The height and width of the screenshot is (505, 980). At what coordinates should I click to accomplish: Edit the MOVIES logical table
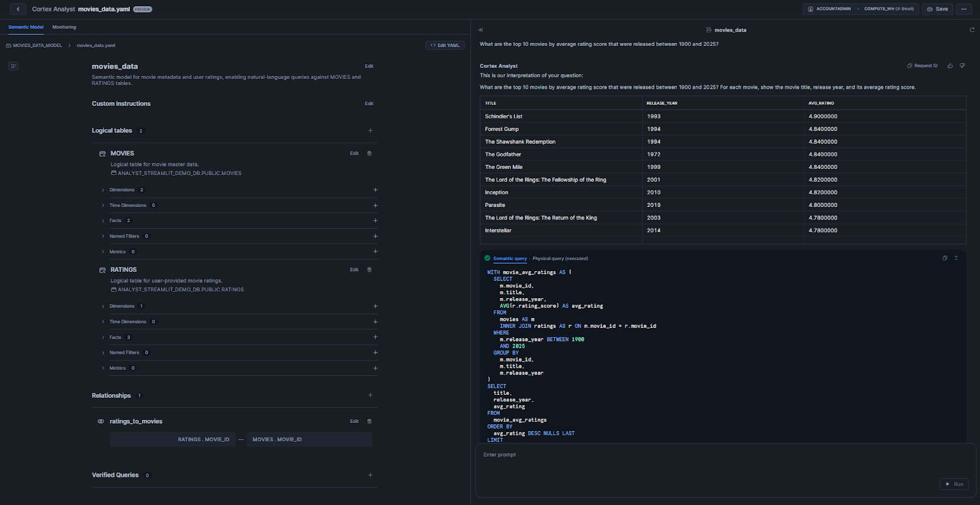pyautogui.click(x=354, y=154)
